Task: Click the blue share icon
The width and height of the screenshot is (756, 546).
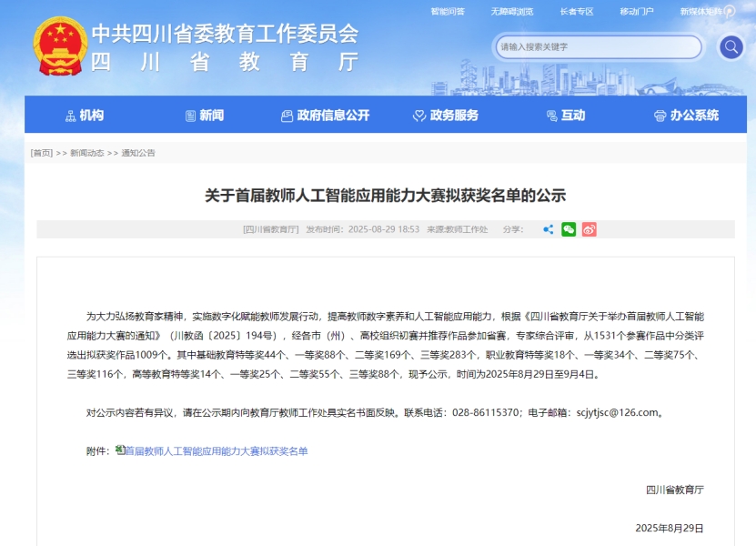Action: click(548, 229)
